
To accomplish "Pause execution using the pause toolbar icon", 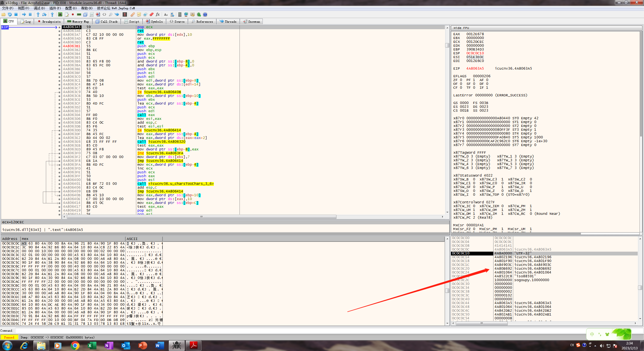I will click(30, 14).
